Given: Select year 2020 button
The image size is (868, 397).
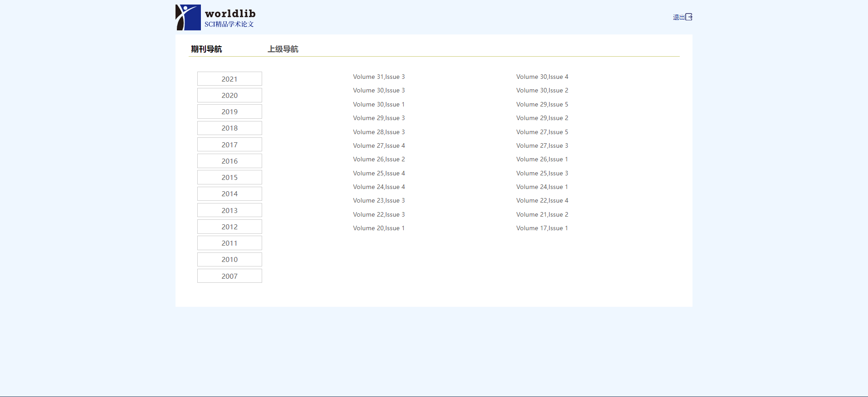Looking at the screenshot, I should [x=229, y=95].
